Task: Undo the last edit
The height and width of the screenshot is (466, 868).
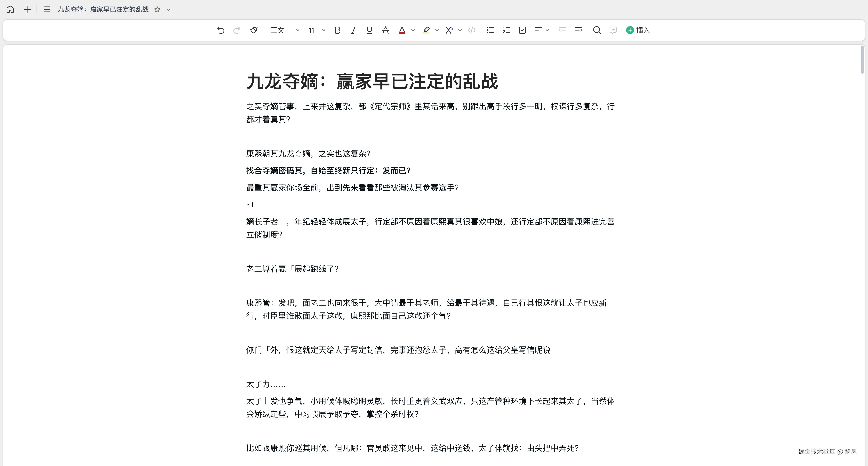Action: 221,30
